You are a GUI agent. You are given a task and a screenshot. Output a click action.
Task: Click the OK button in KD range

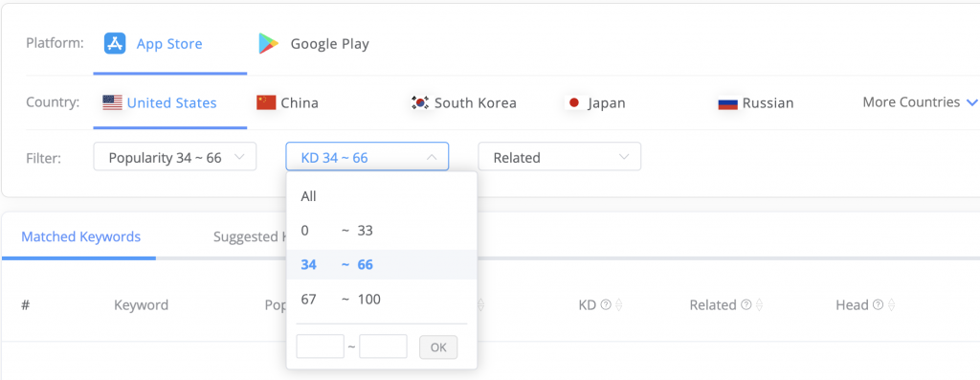click(x=438, y=346)
